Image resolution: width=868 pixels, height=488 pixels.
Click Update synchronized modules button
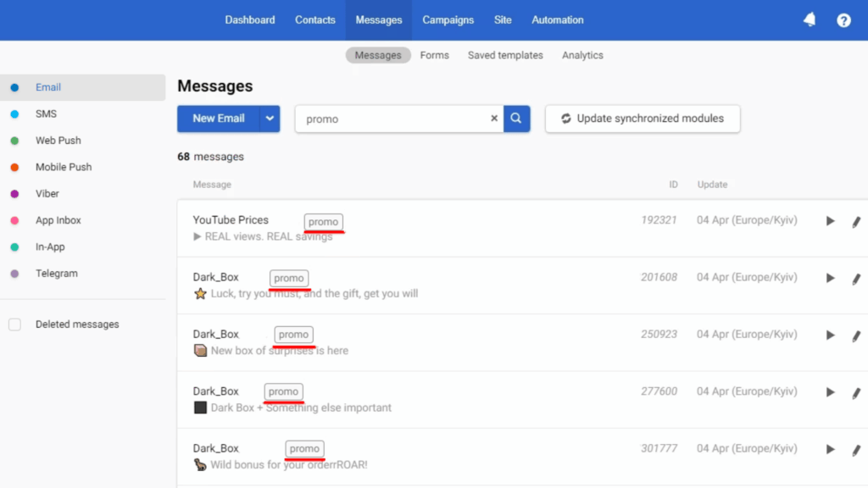[643, 119]
